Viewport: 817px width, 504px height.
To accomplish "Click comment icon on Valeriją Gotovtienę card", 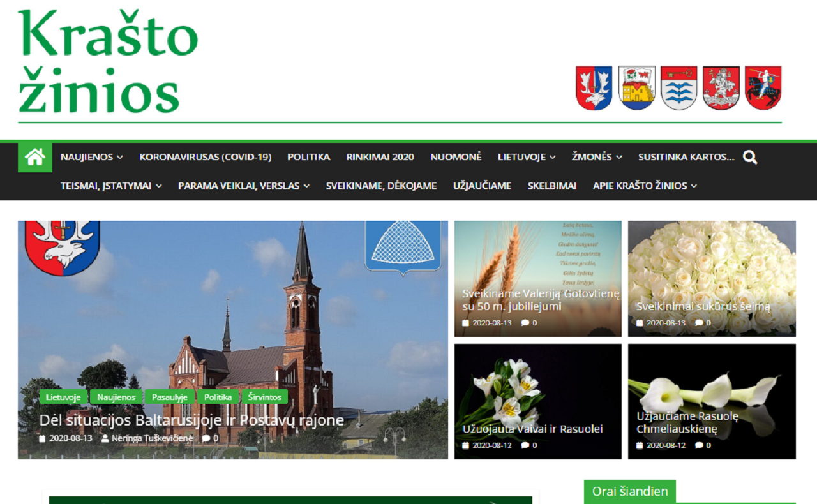I will [525, 323].
